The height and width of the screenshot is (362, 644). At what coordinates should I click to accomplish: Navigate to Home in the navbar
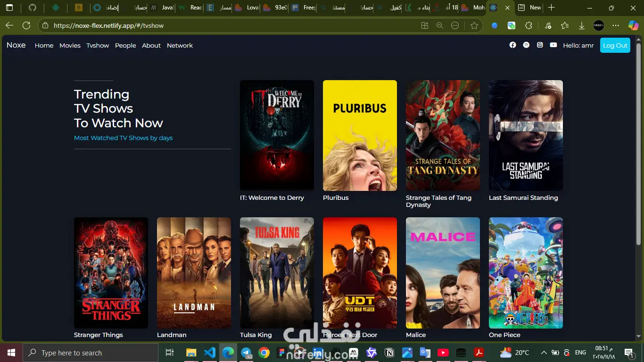pyautogui.click(x=44, y=45)
